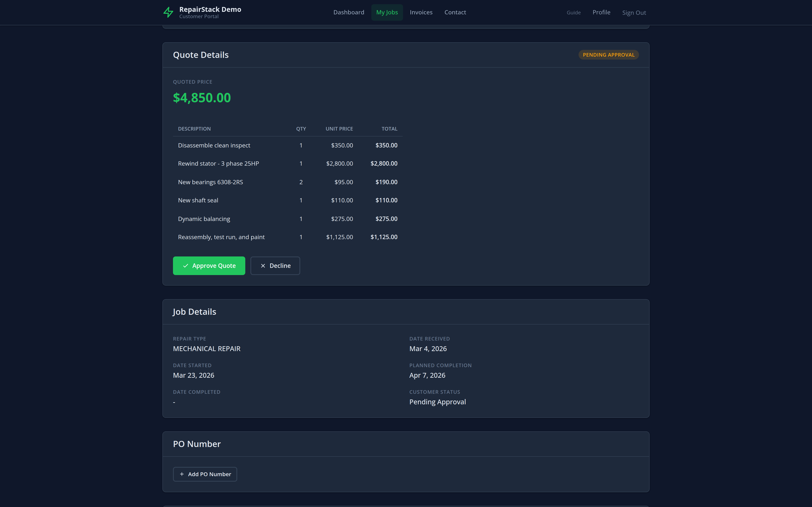Click the X icon in Decline button
The width and height of the screenshot is (812, 507).
[x=263, y=266]
